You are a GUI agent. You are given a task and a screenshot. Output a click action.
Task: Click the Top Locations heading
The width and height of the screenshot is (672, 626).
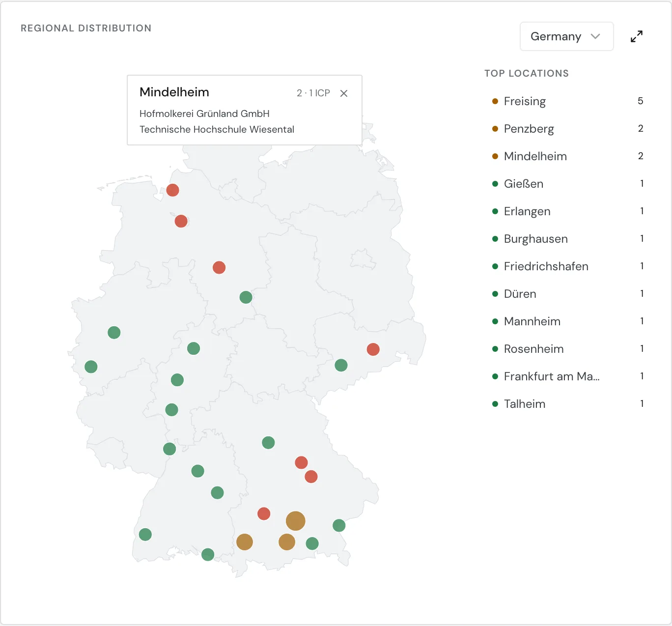coord(527,73)
